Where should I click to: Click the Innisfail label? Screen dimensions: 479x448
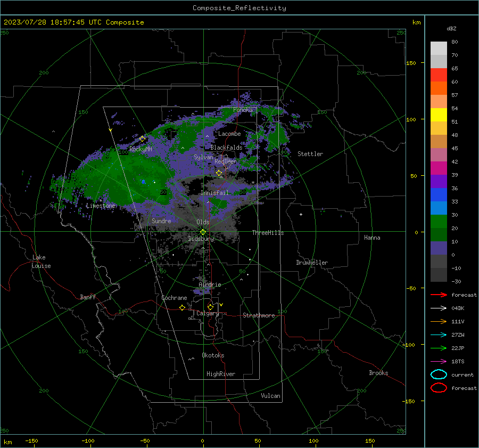click(214, 193)
